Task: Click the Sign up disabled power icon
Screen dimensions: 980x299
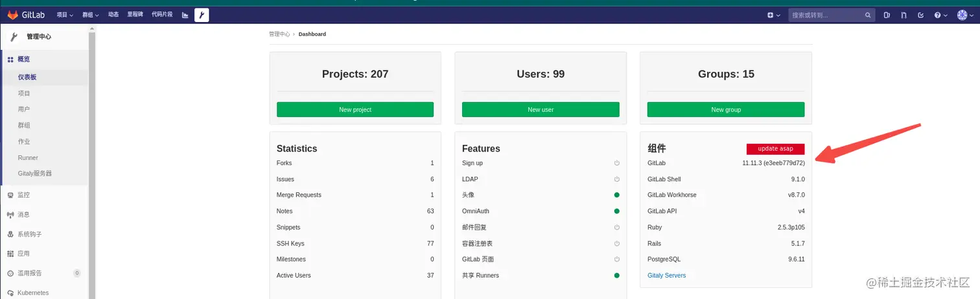Action: pos(616,163)
